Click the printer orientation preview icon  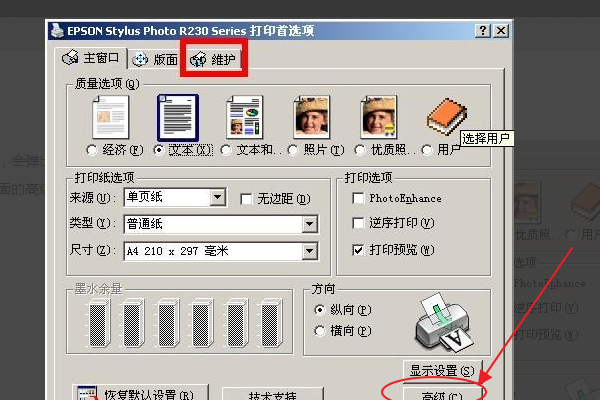point(444,322)
